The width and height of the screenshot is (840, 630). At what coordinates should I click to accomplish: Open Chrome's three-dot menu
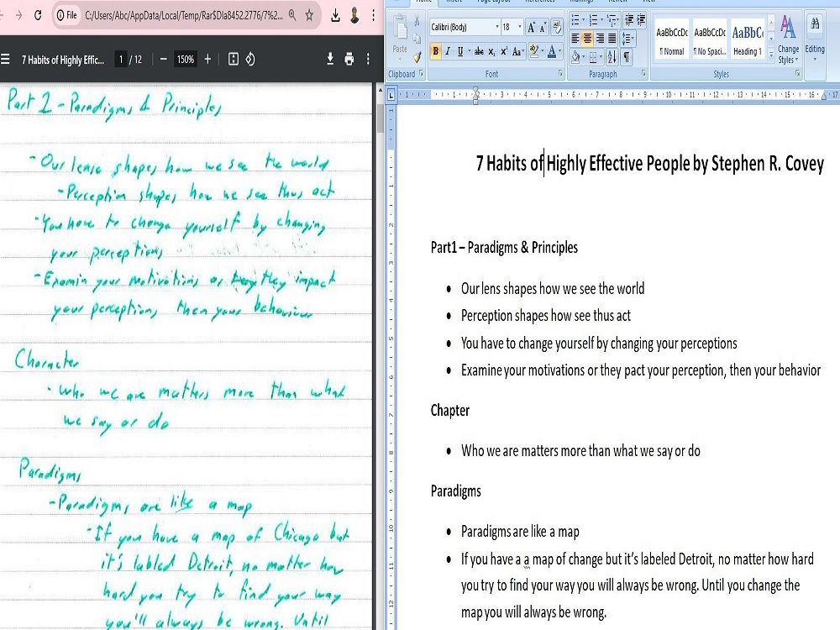click(374, 15)
